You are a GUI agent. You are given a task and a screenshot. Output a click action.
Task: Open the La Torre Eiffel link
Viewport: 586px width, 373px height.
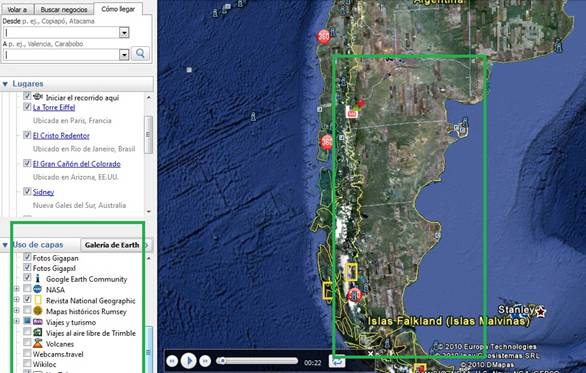(x=54, y=108)
